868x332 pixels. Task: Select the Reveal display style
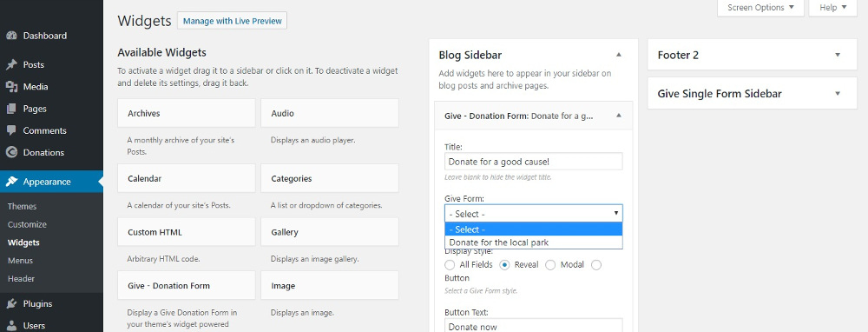click(x=504, y=265)
